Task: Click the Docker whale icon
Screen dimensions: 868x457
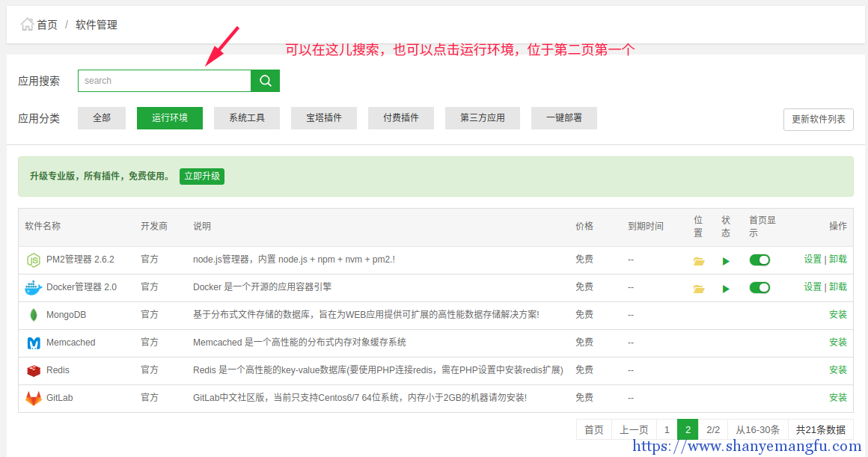Action: point(33,286)
